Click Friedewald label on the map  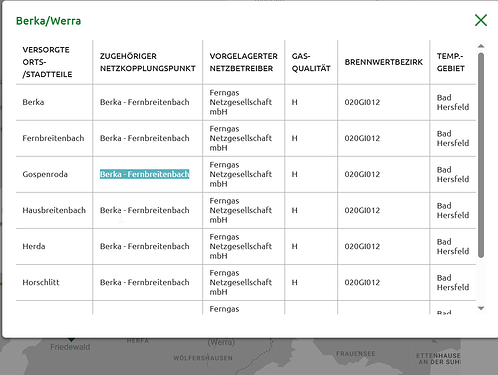click(70, 347)
